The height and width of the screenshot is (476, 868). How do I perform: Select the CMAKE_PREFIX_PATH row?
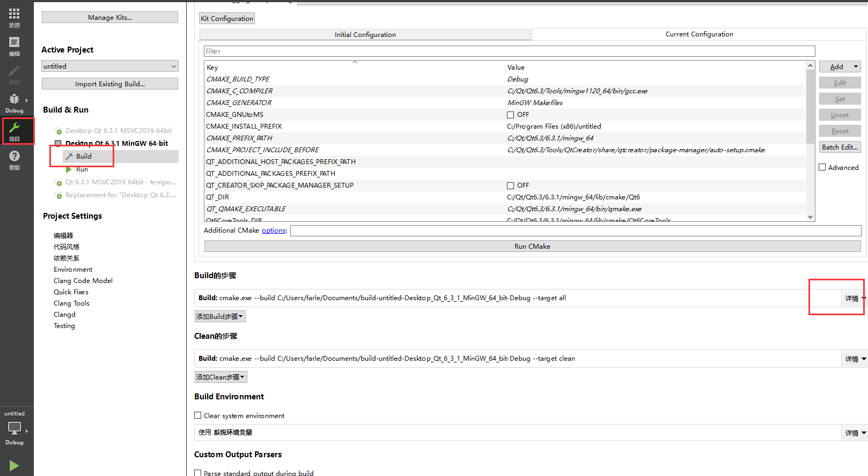[x=505, y=138]
